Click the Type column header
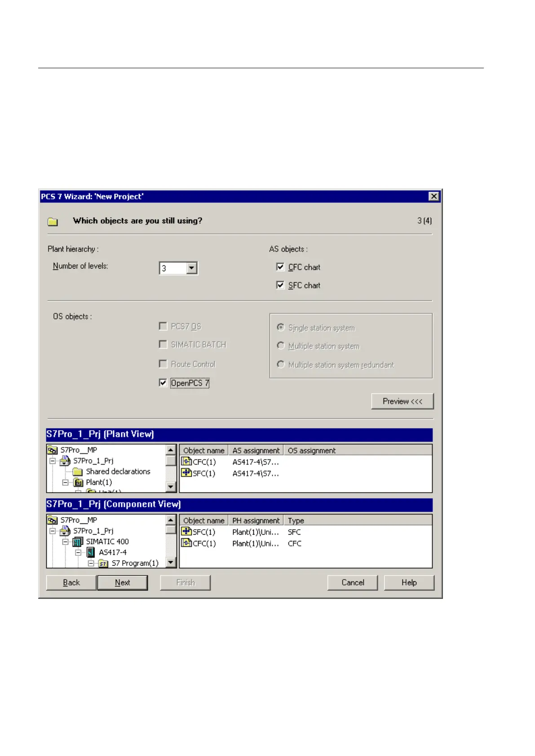Image resolution: width=535 pixels, height=756 pixels. pyautogui.click(x=358, y=520)
